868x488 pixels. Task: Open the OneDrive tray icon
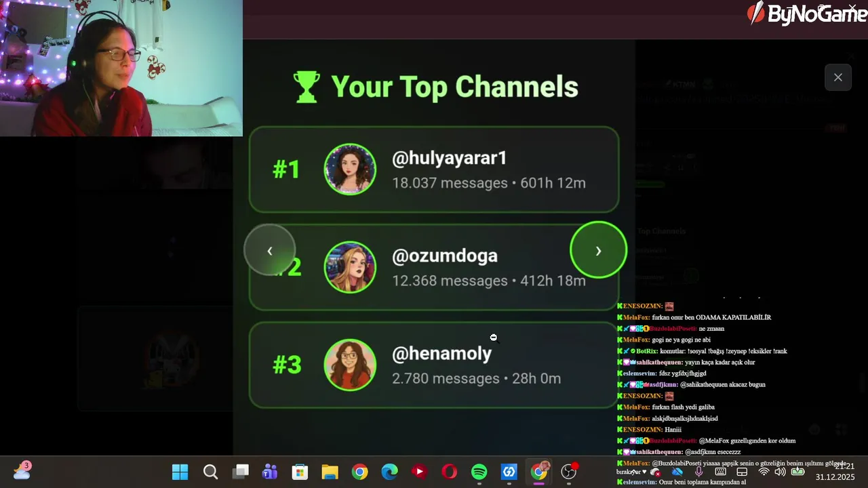[x=677, y=472]
